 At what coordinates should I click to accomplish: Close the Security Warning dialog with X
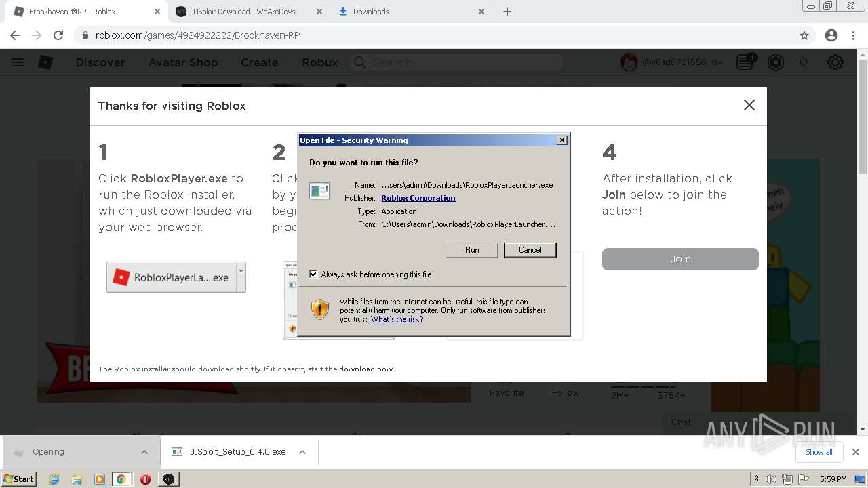pos(561,140)
